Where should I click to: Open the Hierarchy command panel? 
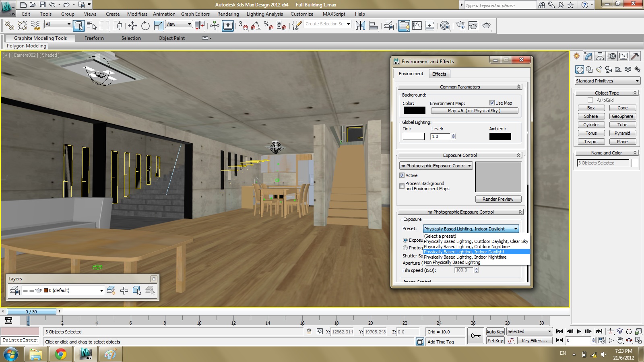click(x=600, y=56)
